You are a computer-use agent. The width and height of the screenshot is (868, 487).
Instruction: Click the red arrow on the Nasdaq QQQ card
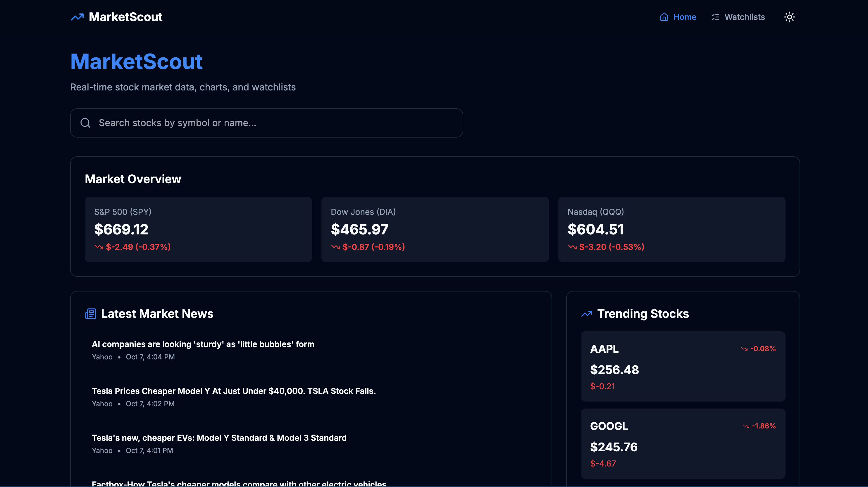pos(572,247)
